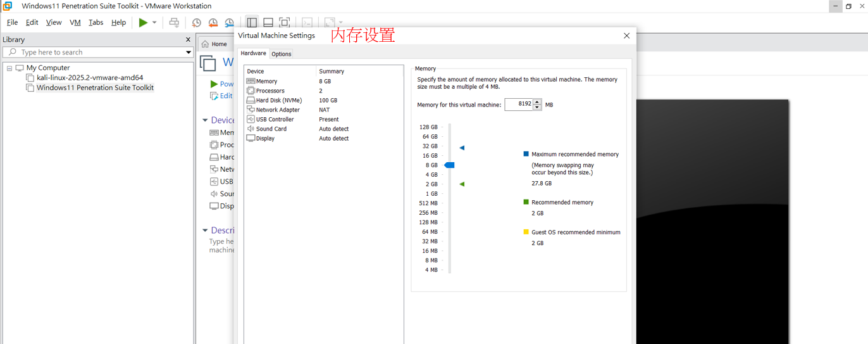Click the 4 MB label on memory scale
Viewport: 868px width, 344px height.
point(431,270)
